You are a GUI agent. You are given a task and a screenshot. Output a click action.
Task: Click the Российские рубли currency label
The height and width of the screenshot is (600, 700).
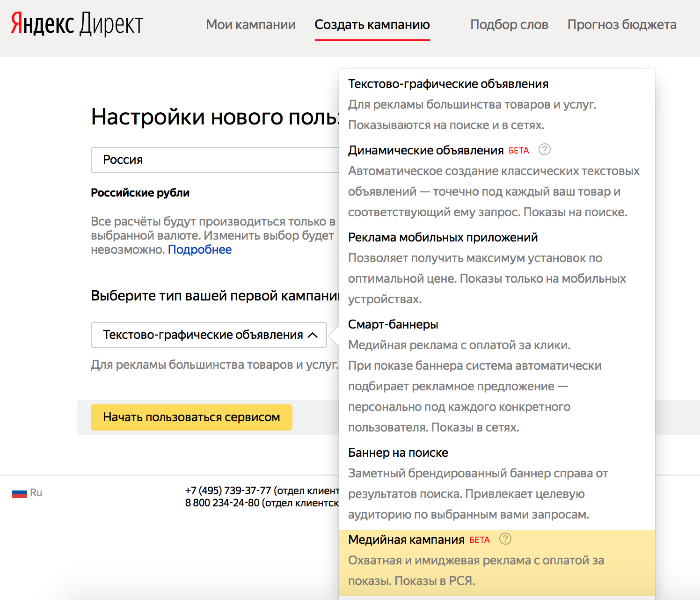pyautogui.click(x=140, y=193)
